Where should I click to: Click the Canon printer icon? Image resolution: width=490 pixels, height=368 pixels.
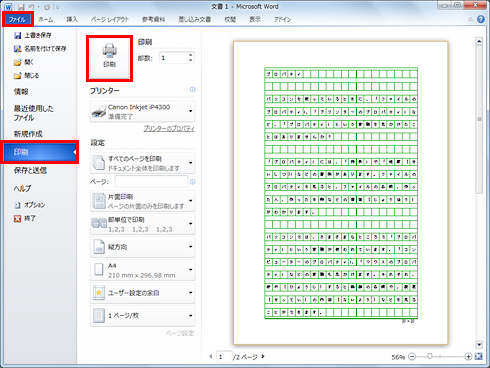click(99, 112)
